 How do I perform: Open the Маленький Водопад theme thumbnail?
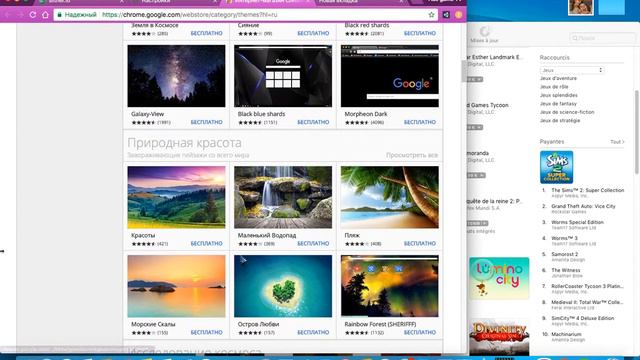point(283,197)
